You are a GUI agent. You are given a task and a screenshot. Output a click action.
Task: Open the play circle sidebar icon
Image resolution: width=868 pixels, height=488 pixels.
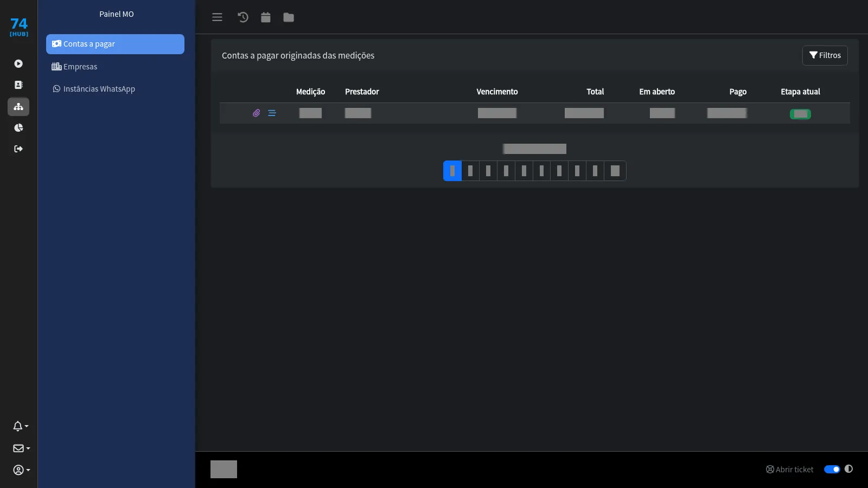click(18, 64)
